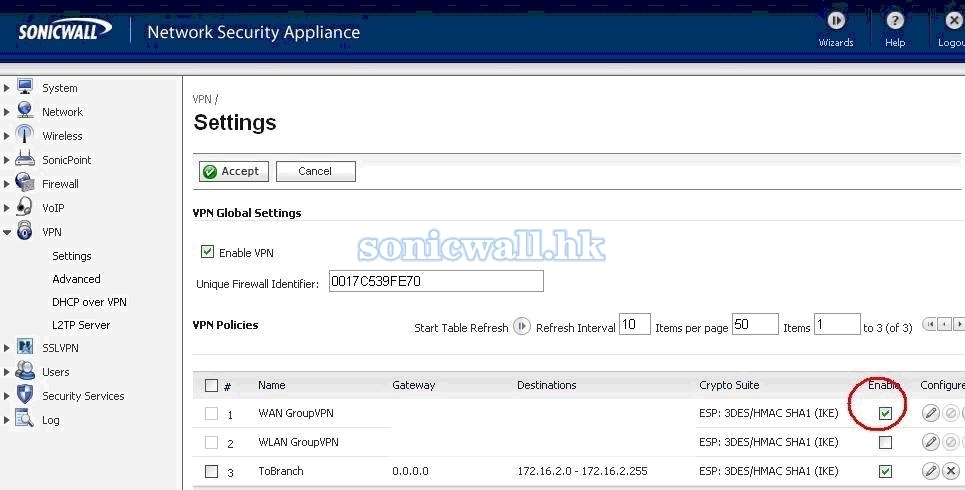965x490 pixels.
Task: Collapse the VPN menu arrow
Action: (7, 232)
